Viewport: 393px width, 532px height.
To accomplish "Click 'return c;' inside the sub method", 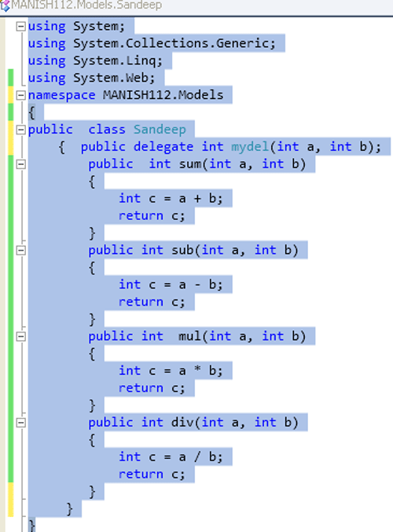I will pyautogui.click(x=152, y=302).
